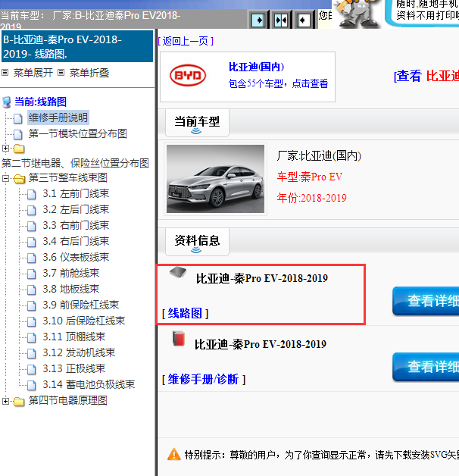Image resolution: width=459 pixels, height=476 pixels.
Task: Open 3.6 仪表板线束
Action: pyautogui.click(x=76, y=257)
